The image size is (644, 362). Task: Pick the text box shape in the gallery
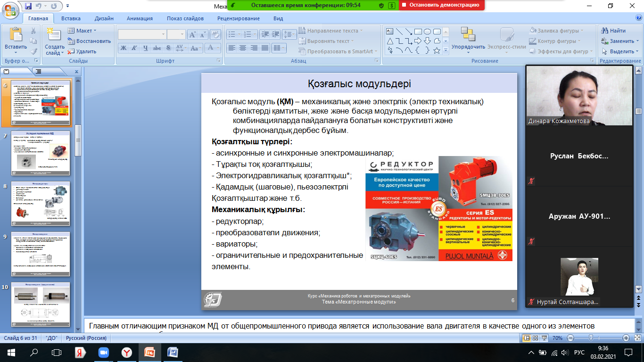(x=390, y=32)
